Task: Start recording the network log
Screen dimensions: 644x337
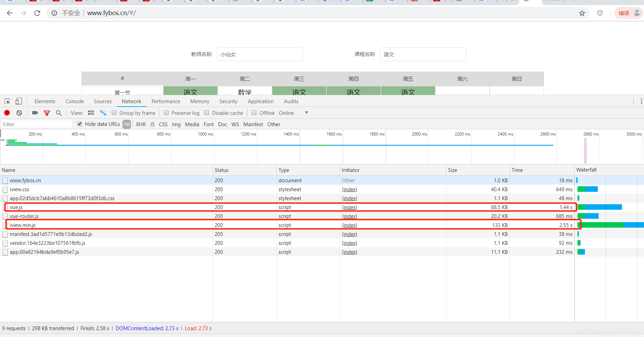Action: click(7, 113)
